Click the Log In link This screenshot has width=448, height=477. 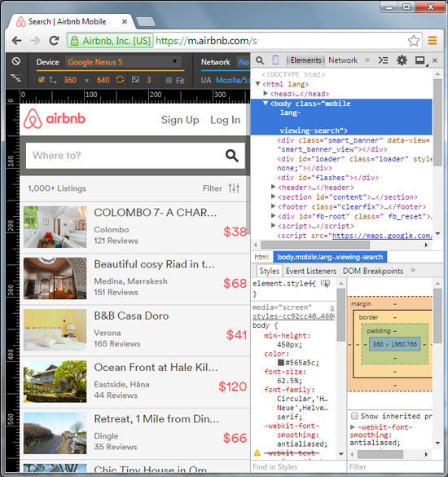pyautogui.click(x=225, y=120)
